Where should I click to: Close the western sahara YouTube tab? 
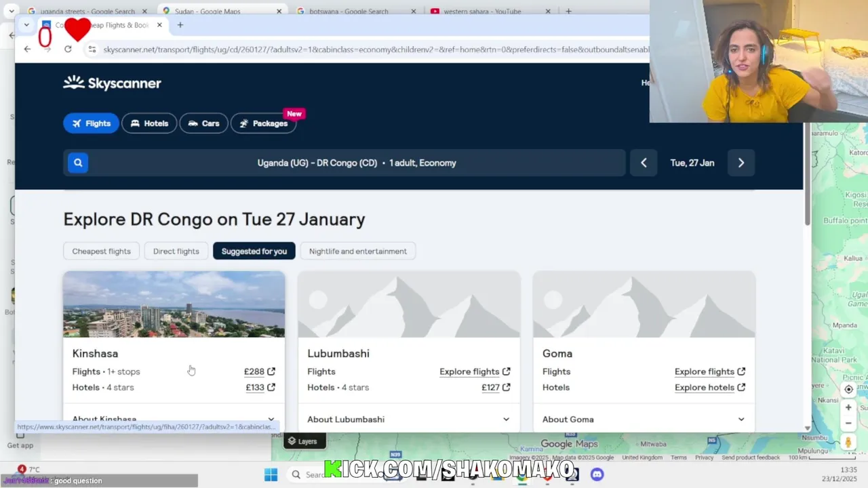click(548, 12)
